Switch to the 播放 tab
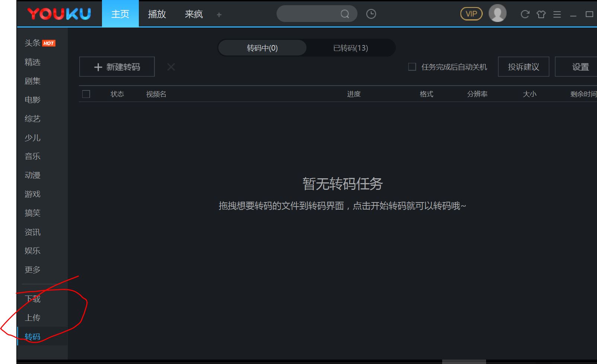 157,14
